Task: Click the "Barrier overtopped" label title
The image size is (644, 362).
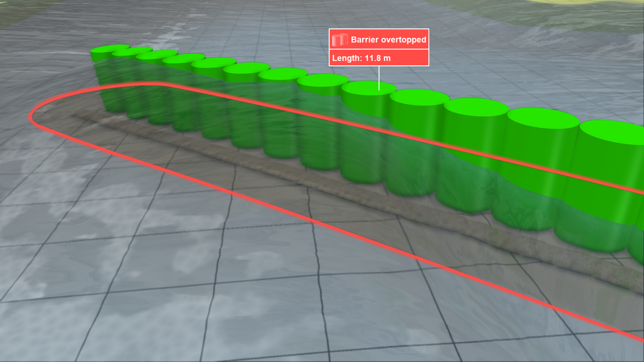Action: [388, 40]
